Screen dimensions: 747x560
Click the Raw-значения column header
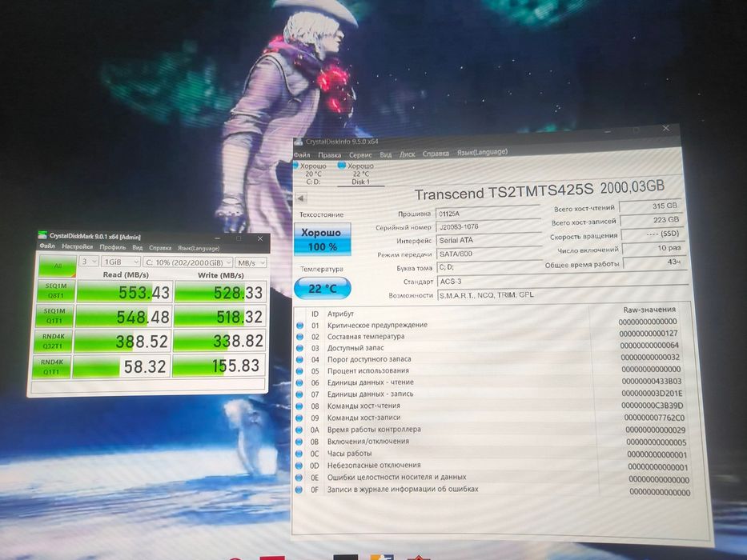[649, 310]
